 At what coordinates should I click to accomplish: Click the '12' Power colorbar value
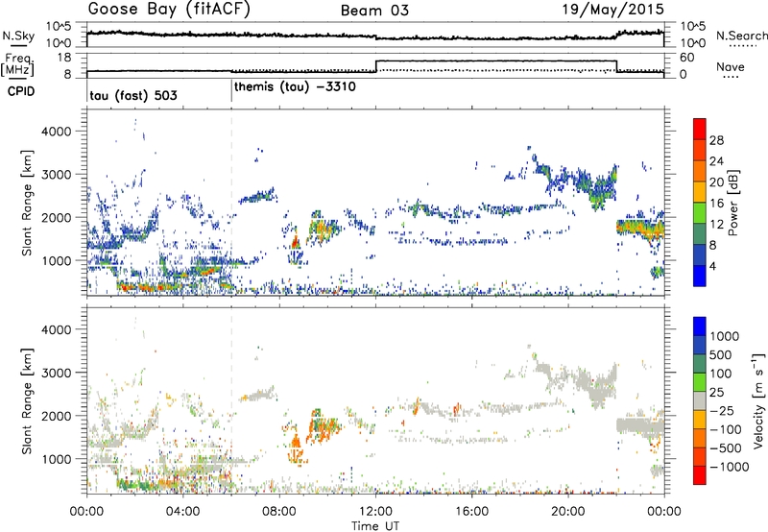tap(716, 225)
